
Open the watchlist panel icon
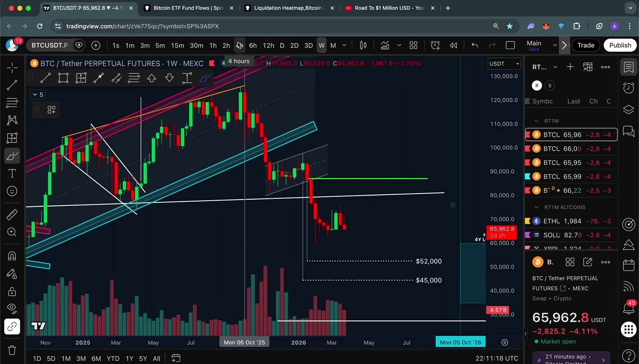[629, 67]
